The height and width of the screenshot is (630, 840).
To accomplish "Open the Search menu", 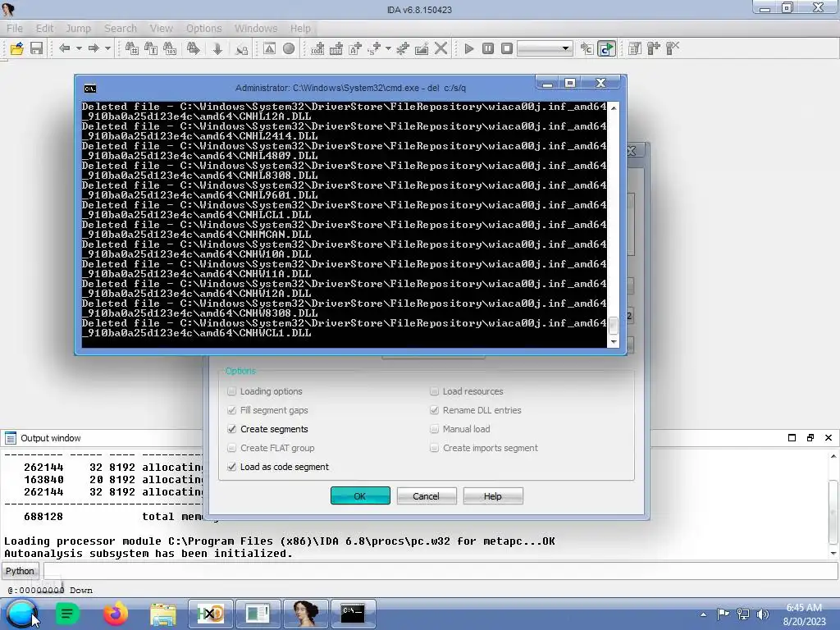I will click(x=121, y=29).
